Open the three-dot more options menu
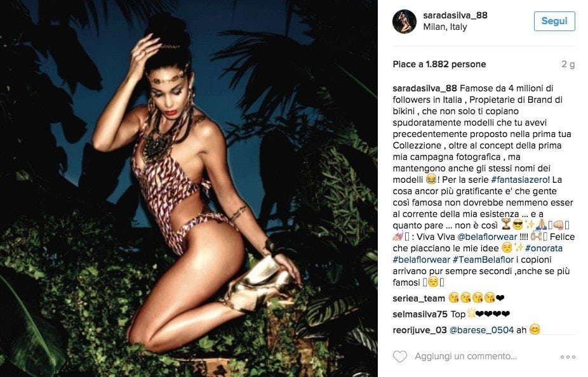This screenshot has height=377, width=588. click(x=568, y=357)
